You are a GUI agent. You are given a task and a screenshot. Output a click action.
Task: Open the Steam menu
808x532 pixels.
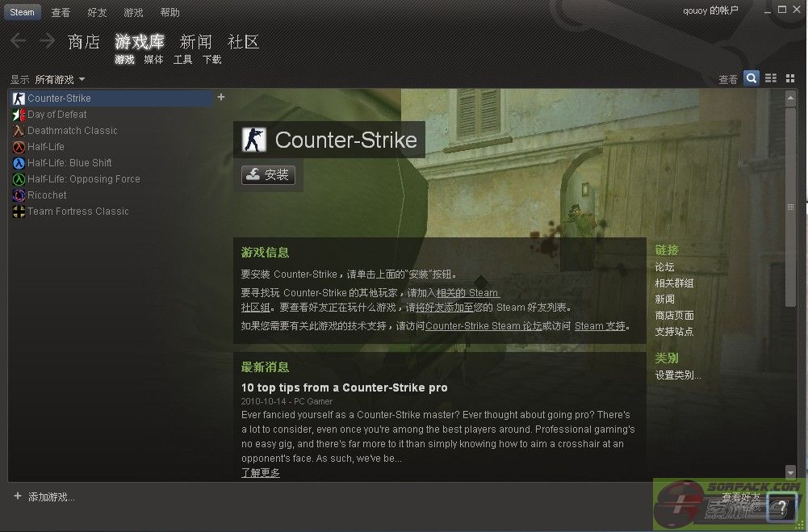(22, 12)
